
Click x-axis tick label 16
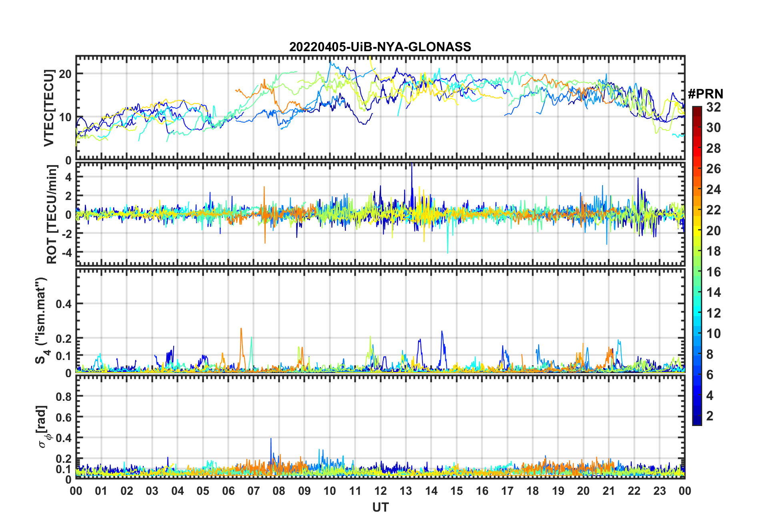(x=482, y=491)
